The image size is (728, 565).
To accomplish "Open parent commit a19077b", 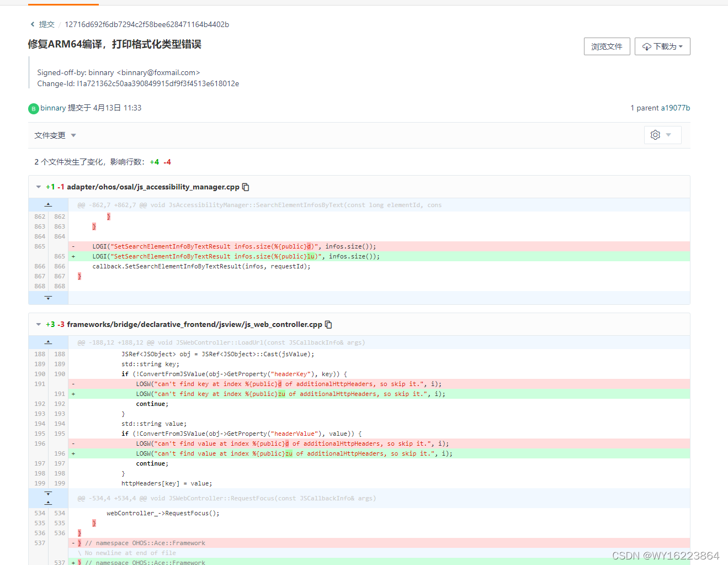I will tap(676, 108).
